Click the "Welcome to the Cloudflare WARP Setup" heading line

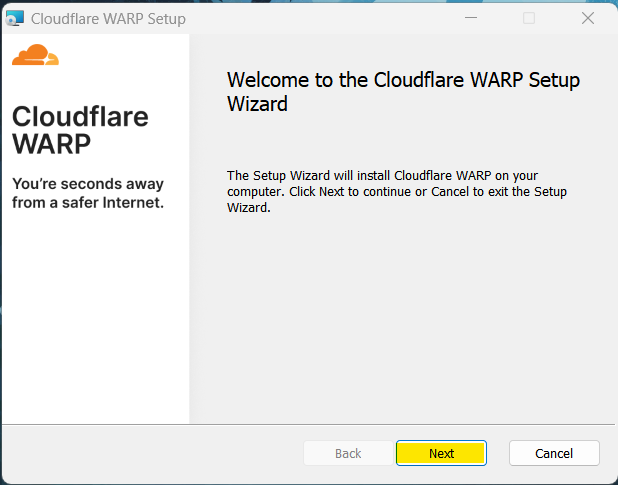403,80
